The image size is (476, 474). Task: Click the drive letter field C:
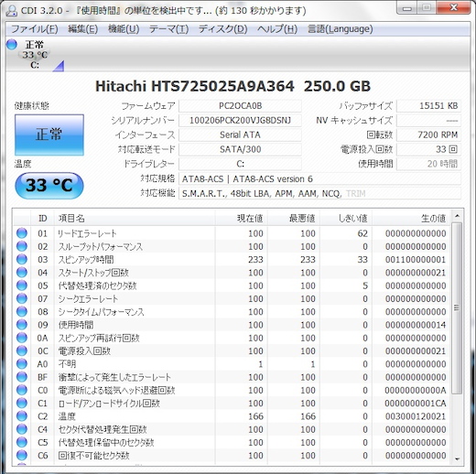pos(240,164)
